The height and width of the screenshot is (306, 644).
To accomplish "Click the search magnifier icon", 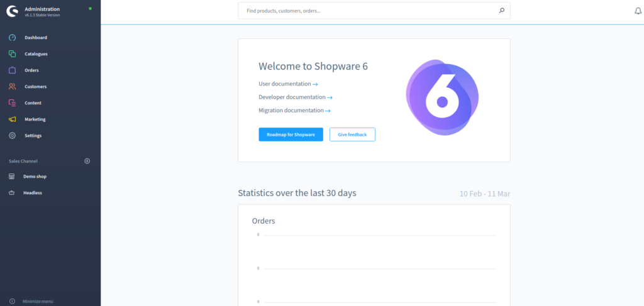I will point(501,11).
